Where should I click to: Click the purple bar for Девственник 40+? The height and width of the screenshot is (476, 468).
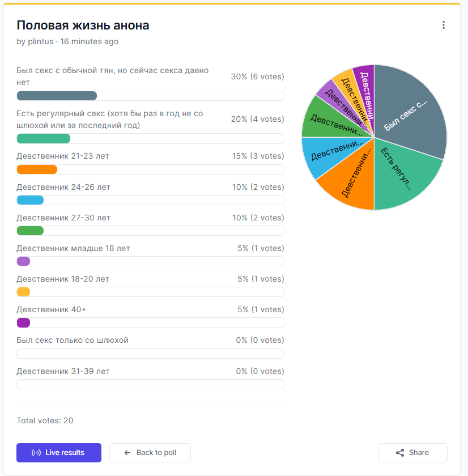23,323
